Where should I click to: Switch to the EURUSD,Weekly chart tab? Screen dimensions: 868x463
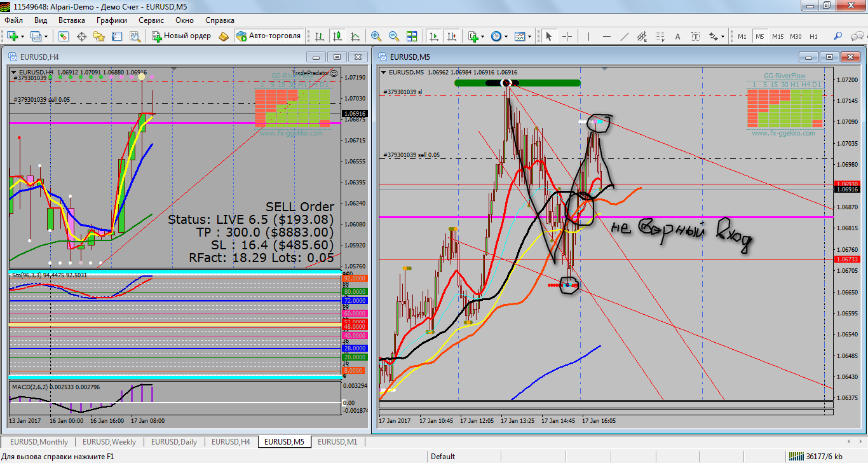109,441
